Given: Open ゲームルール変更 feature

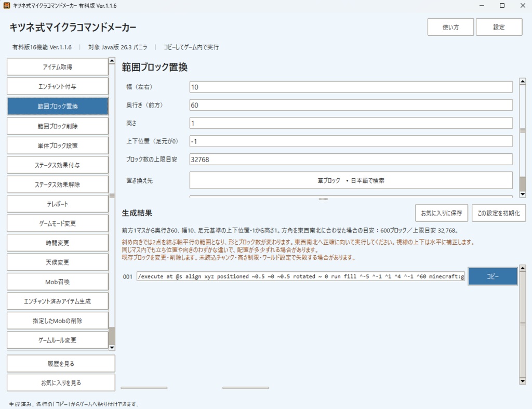Looking at the screenshot, I should point(57,340).
